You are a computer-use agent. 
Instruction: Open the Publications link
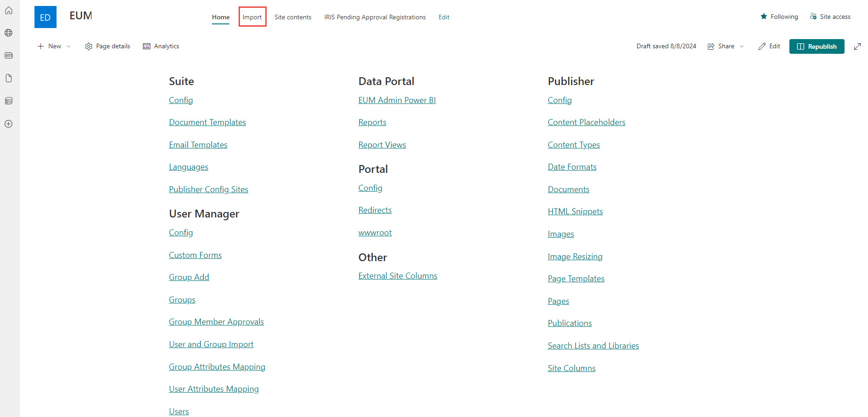click(x=570, y=323)
